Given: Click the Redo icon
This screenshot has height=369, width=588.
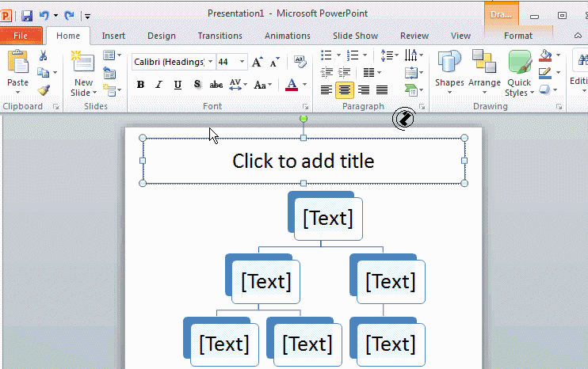Looking at the screenshot, I should (x=69, y=16).
